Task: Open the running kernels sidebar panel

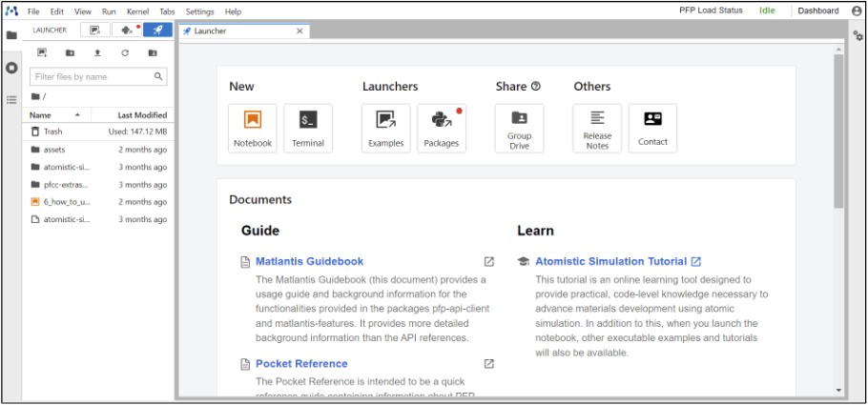Action: coord(11,68)
